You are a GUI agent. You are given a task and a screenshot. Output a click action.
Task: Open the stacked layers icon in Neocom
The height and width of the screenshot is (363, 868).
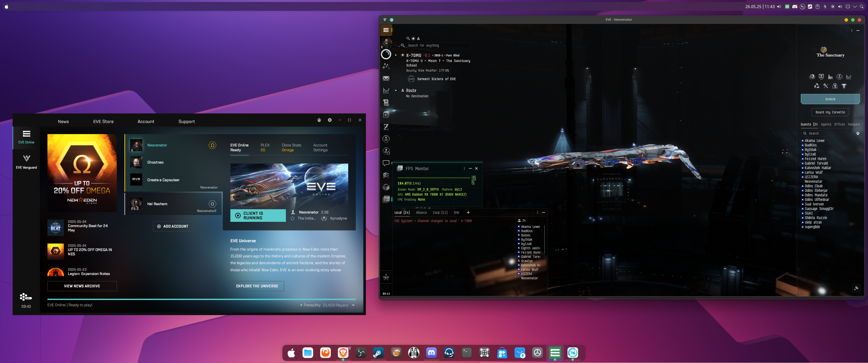pyautogui.click(x=386, y=175)
